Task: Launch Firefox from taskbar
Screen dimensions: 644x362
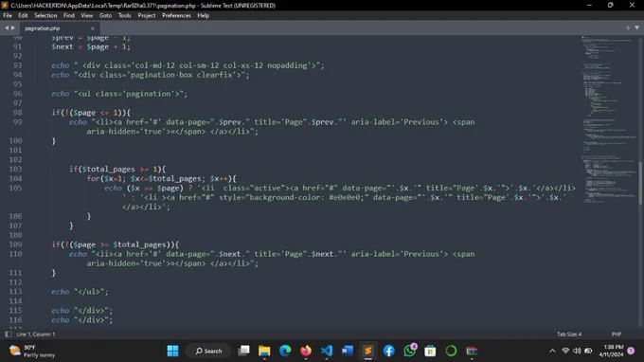Action: click(306, 351)
